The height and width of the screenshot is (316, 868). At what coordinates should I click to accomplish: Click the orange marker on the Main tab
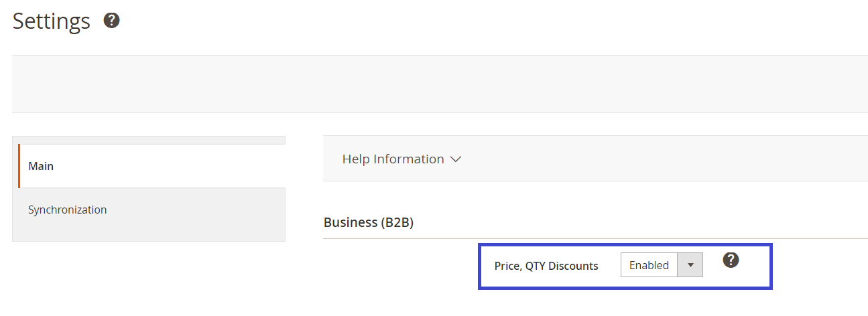coord(19,166)
